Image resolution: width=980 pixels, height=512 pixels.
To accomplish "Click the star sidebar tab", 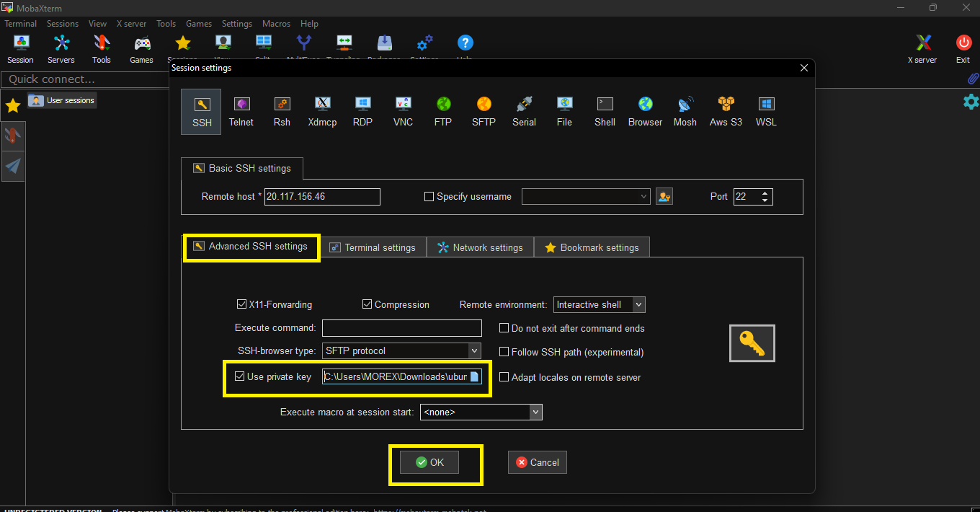I will (x=12, y=106).
